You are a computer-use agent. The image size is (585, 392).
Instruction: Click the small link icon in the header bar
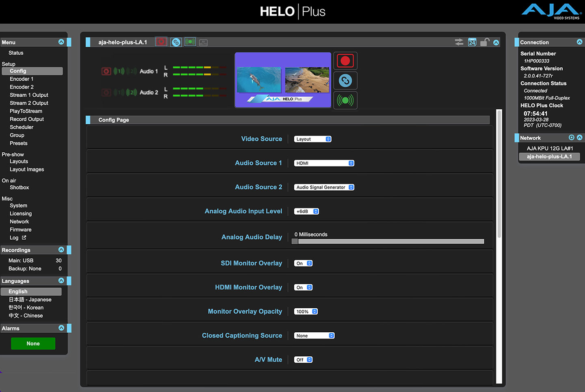coord(176,42)
